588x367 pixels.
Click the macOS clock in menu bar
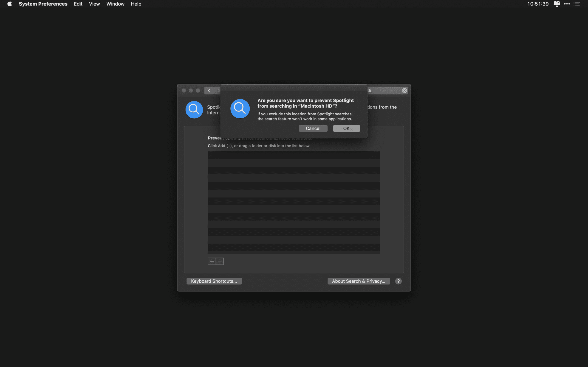[538, 4]
